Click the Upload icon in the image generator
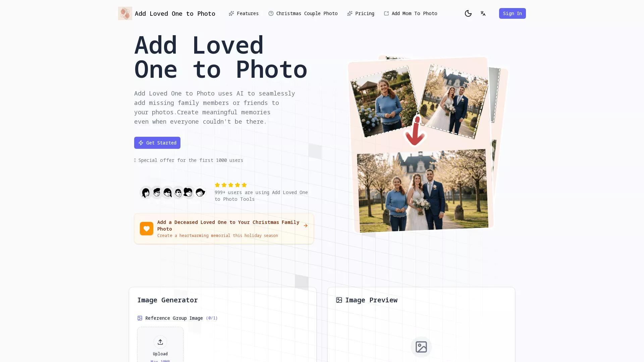Viewport: 644px width, 362px height. coord(160,342)
